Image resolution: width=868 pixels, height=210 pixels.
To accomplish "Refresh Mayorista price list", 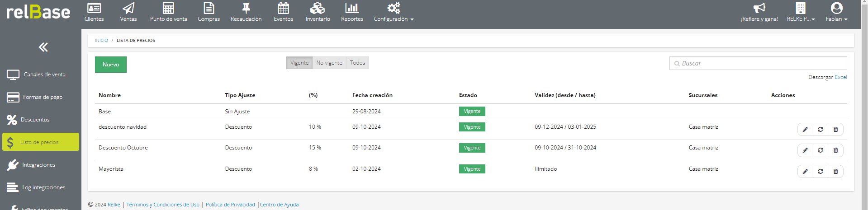I will pos(821,172).
